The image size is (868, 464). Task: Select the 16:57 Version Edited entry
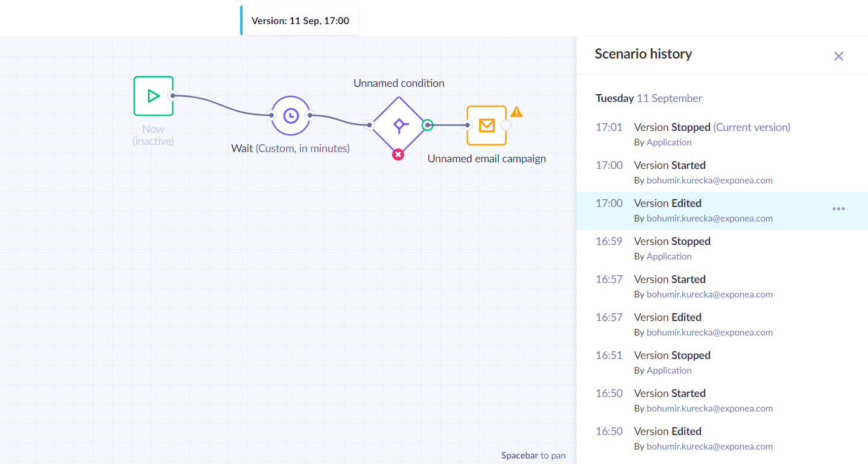[x=722, y=325]
